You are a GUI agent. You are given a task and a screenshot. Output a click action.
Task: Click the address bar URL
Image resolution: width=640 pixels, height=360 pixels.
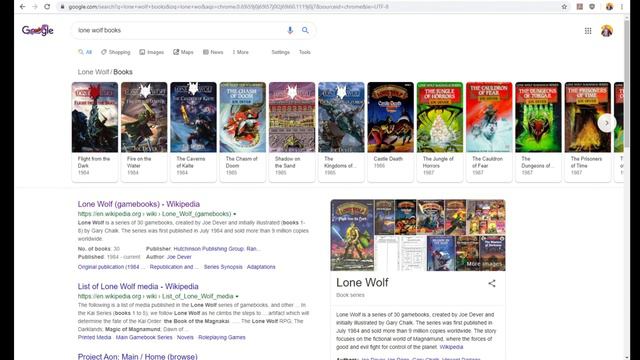[x=229, y=7]
